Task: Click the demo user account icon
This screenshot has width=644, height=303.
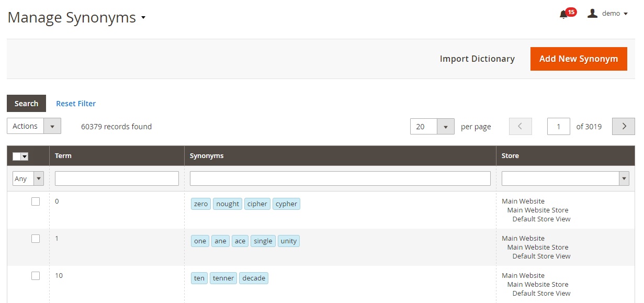Action: pyautogui.click(x=592, y=14)
